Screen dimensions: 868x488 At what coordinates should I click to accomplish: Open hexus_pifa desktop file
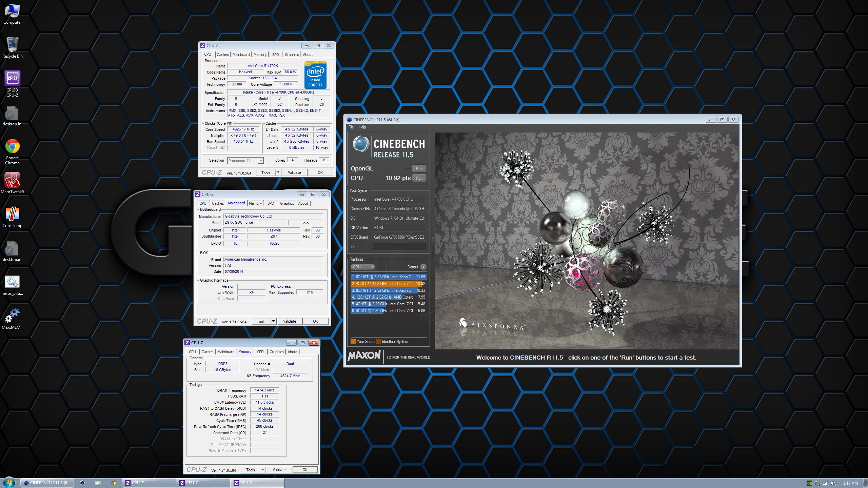13,285
